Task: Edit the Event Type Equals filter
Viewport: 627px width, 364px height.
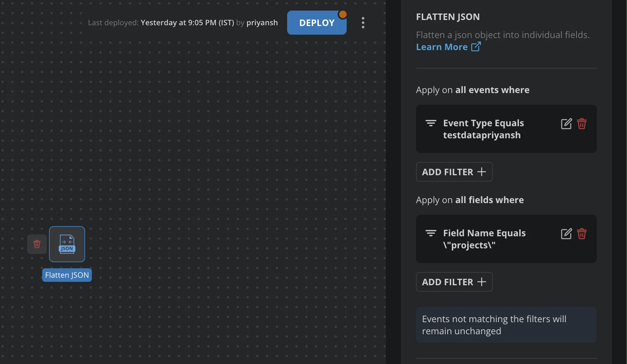Action: (566, 124)
